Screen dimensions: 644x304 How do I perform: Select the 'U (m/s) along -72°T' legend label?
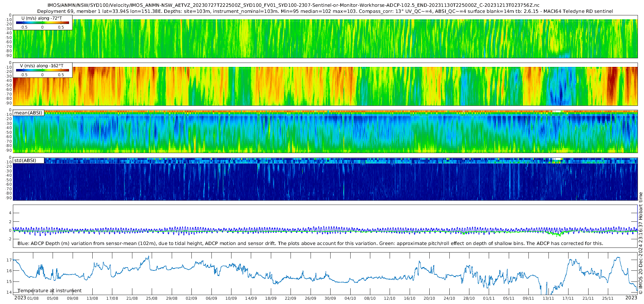click(42, 18)
